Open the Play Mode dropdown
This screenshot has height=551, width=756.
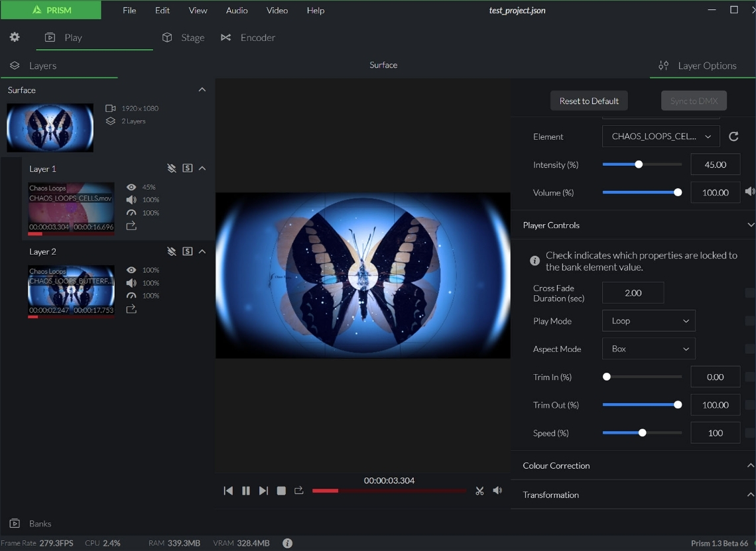click(x=649, y=321)
